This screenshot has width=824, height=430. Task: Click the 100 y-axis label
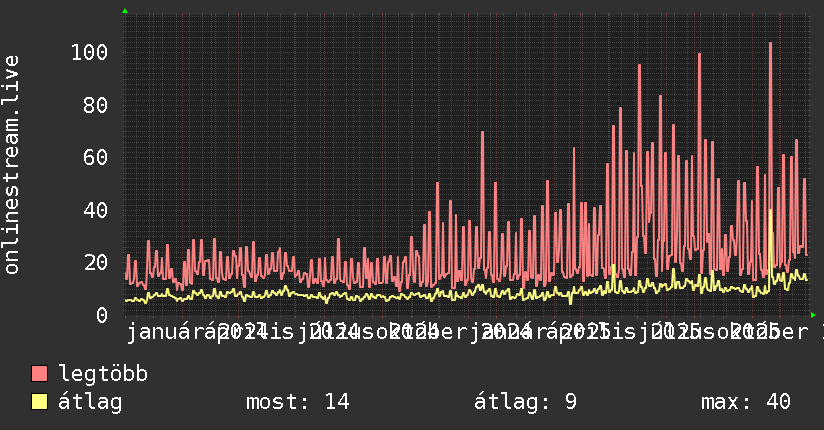coord(90,52)
